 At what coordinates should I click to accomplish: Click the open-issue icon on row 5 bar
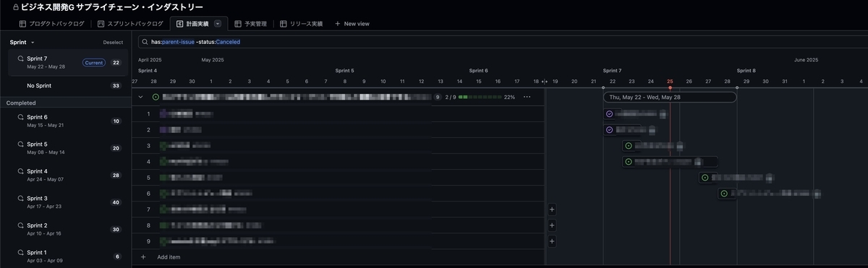tap(705, 178)
